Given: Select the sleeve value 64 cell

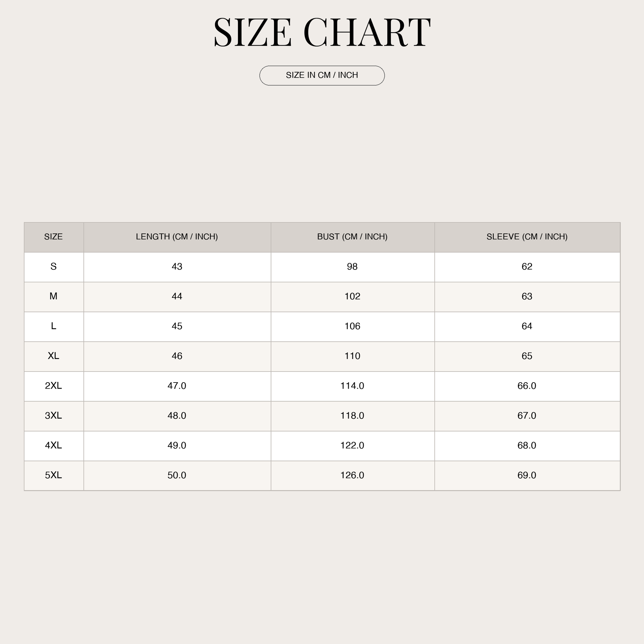Looking at the screenshot, I should (x=527, y=326).
